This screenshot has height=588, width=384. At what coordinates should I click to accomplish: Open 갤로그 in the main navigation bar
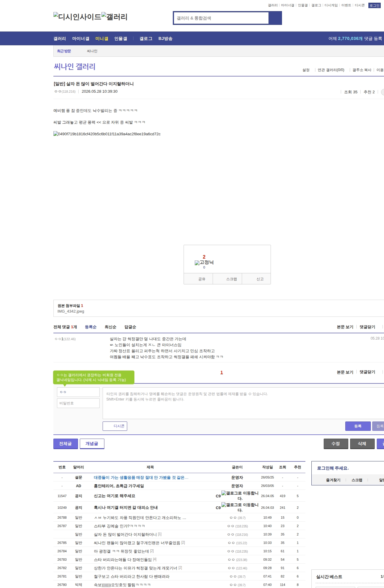(146, 39)
